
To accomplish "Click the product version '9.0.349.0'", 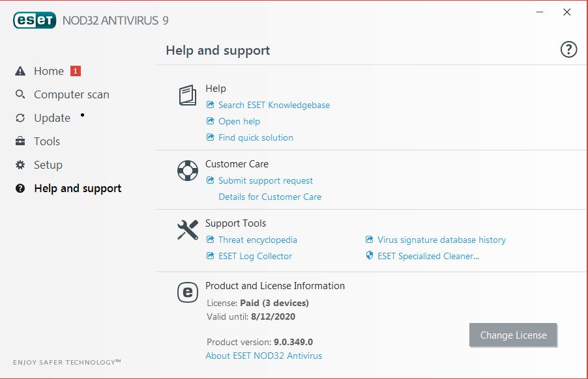I will (293, 342).
